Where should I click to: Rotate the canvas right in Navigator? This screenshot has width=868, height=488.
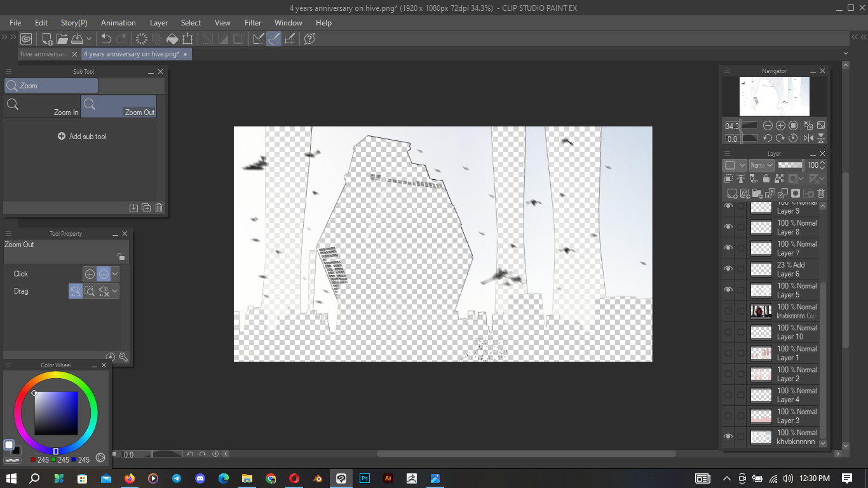coord(780,138)
